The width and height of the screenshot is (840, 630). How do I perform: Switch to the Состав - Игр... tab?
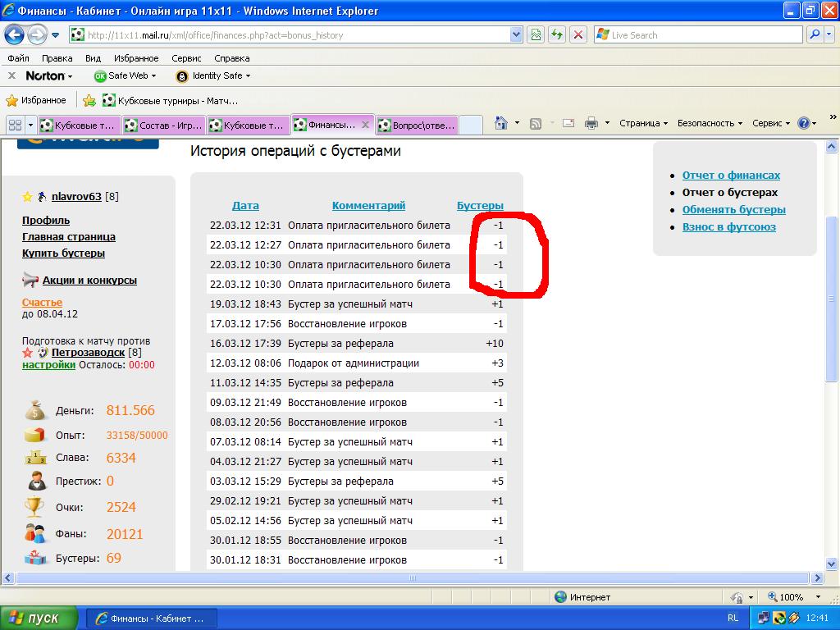(164, 126)
